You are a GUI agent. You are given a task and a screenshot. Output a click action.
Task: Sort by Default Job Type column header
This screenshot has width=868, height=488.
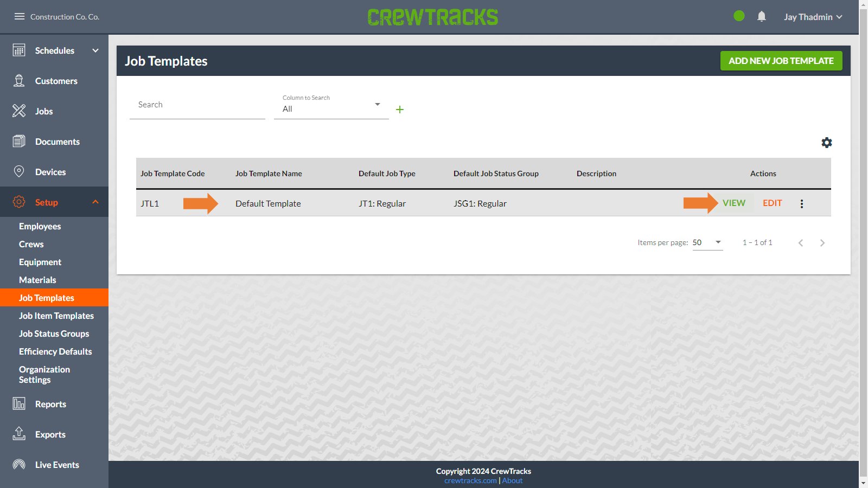pos(387,174)
